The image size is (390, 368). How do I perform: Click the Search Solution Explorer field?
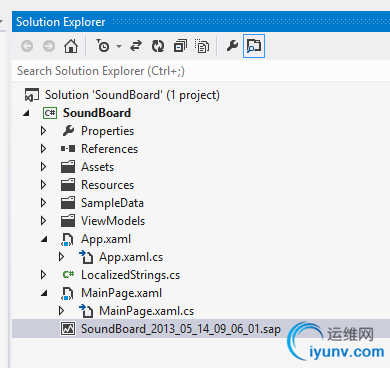pos(201,71)
